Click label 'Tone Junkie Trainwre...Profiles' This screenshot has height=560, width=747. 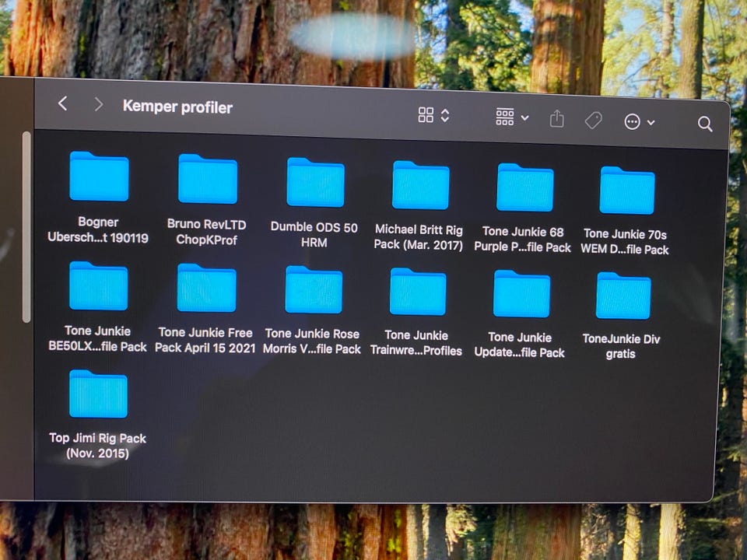click(416, 343)
